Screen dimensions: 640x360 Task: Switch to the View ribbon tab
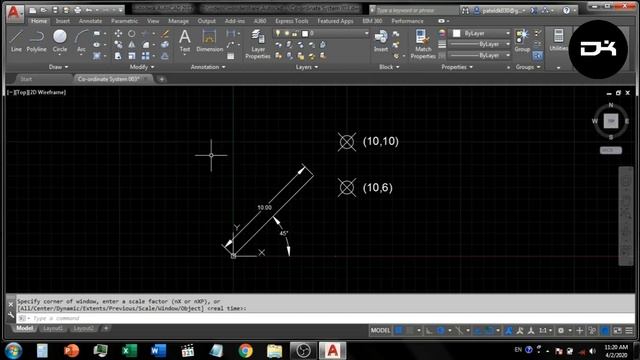point(153,21)
